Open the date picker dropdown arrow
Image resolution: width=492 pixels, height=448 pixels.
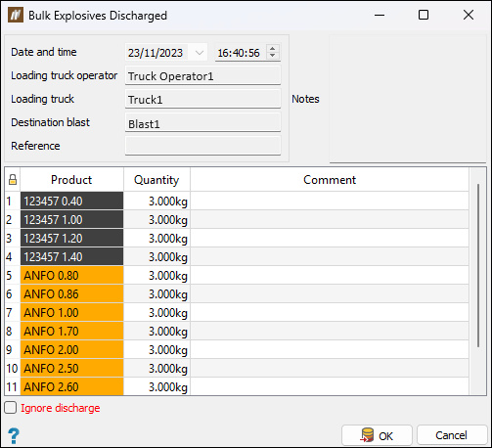click(x=200, y=53)
